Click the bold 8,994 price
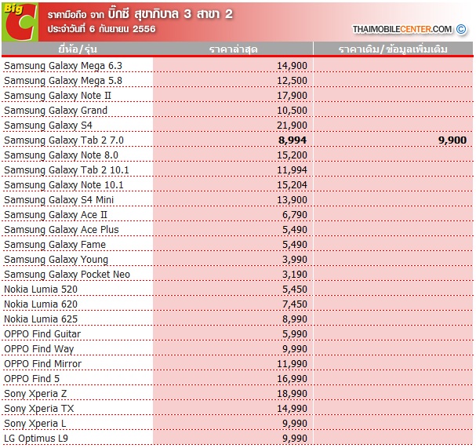The image size is (476, 448). click(293, 140)
